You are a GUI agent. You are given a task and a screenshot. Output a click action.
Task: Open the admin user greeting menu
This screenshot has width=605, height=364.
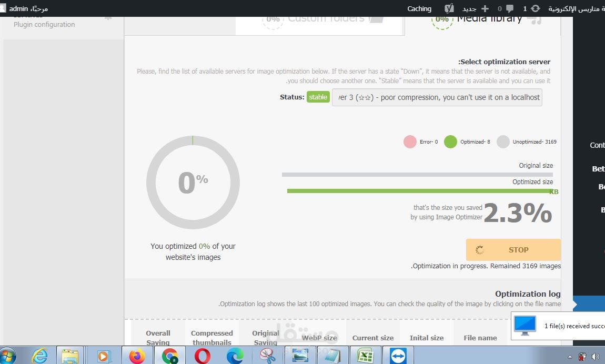pos(28,8)
